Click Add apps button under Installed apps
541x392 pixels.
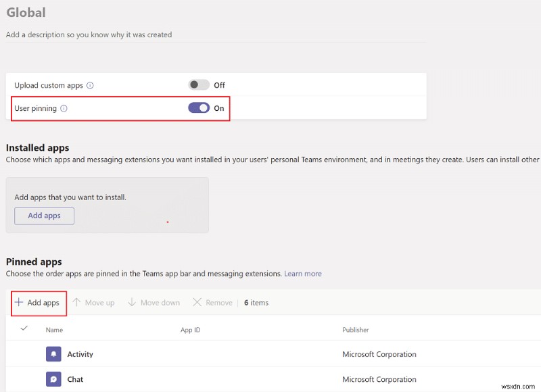[44, 216]
